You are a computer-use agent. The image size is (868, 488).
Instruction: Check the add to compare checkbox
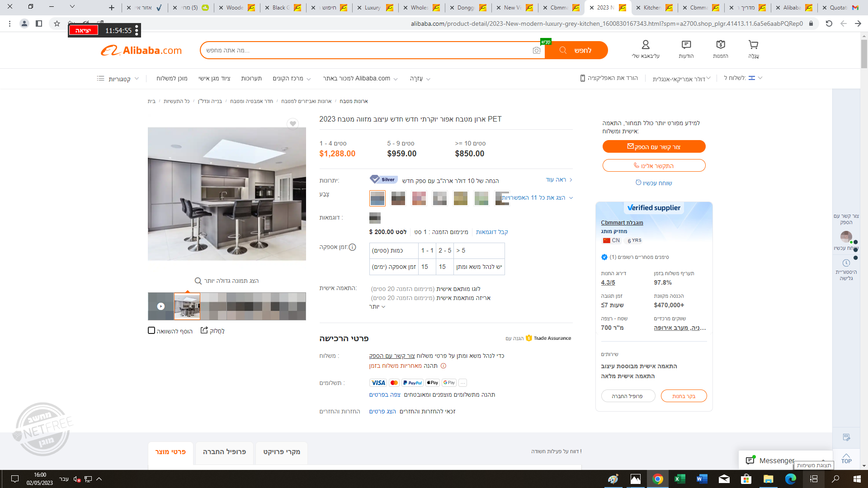click(x=151, y=330)
